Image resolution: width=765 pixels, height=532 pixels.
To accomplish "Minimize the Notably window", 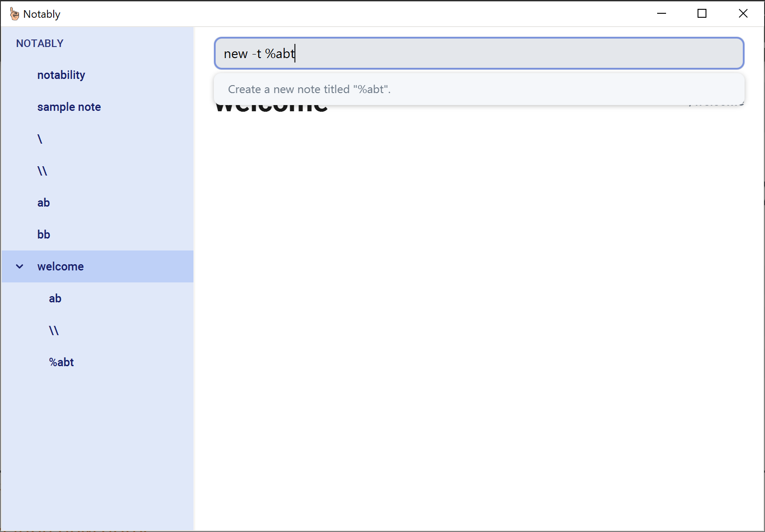I will pyautogui.click(x=662, y=14).
